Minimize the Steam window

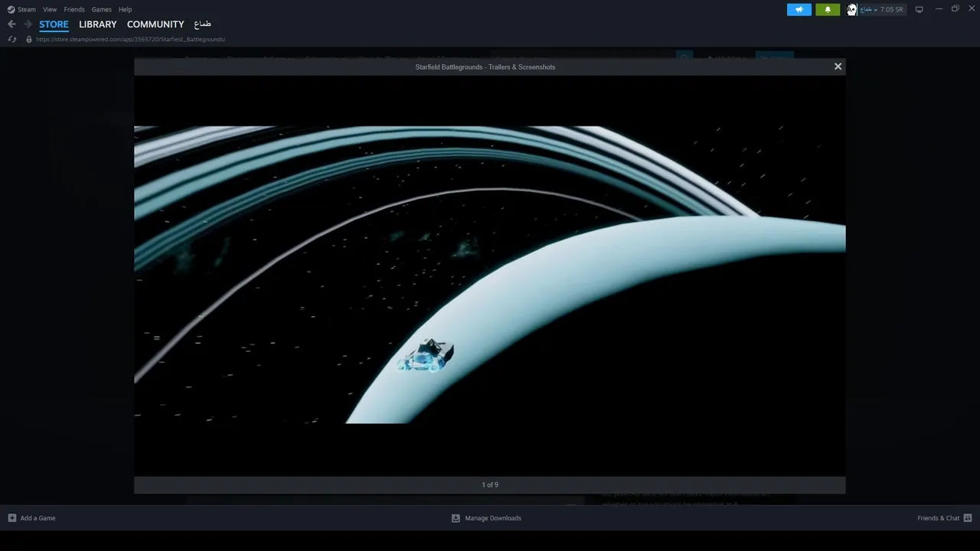[939, 9]
